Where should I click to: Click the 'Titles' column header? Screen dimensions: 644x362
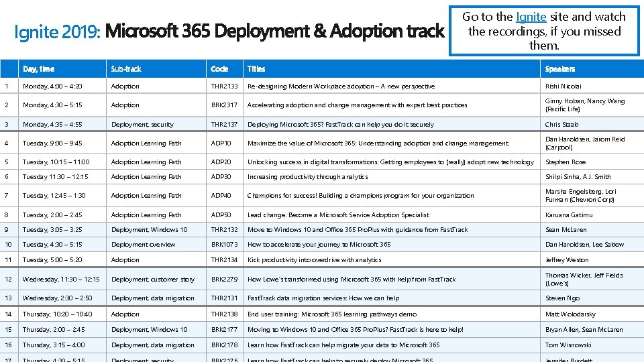(256, 69)
